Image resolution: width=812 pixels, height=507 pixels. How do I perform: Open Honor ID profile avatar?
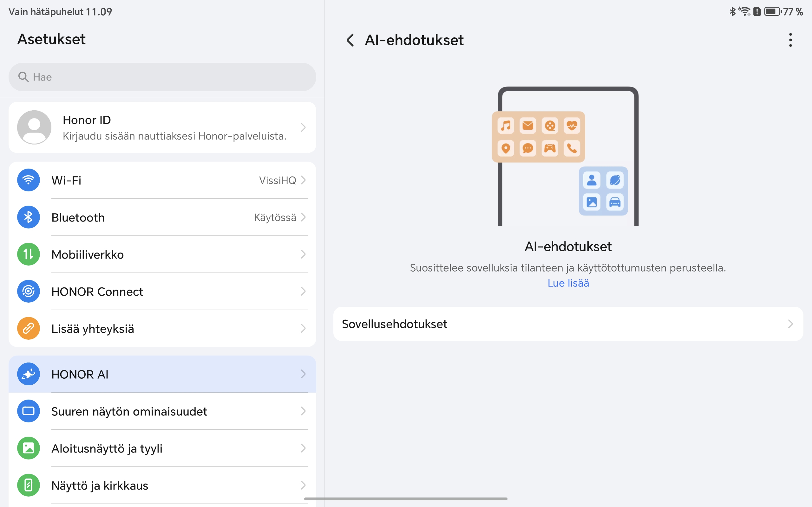pos(34,127)
